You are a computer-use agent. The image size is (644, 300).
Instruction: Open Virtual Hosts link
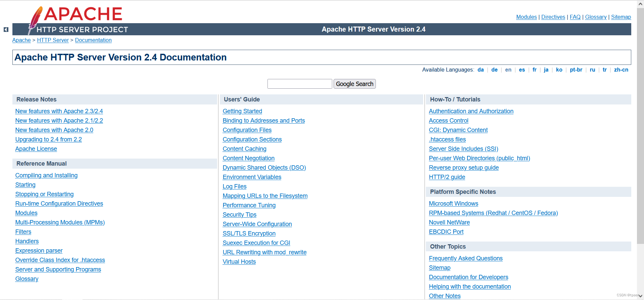(239, 262)
